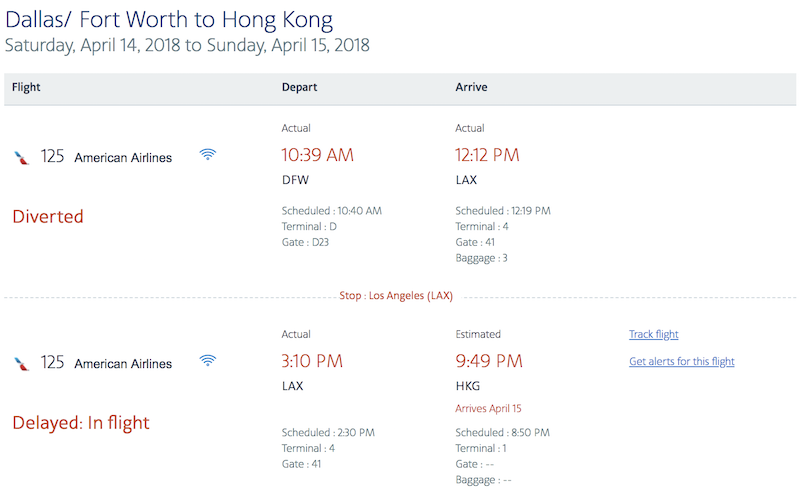Screen dimensions: 800x498
Task: Click Wi-Fi icon on DFW–LAX flight
Action: [x=208, y=154]
